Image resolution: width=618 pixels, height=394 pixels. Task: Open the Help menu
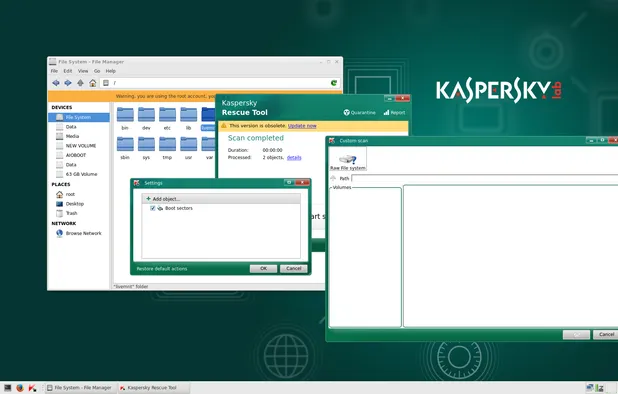click(x=111, y=71)
